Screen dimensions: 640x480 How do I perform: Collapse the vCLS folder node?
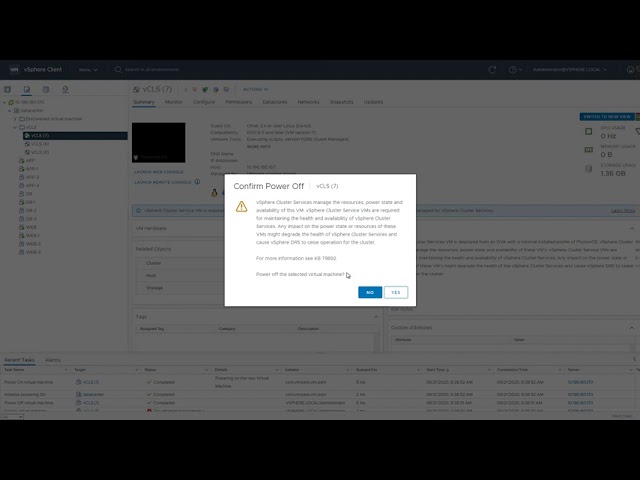15,127
